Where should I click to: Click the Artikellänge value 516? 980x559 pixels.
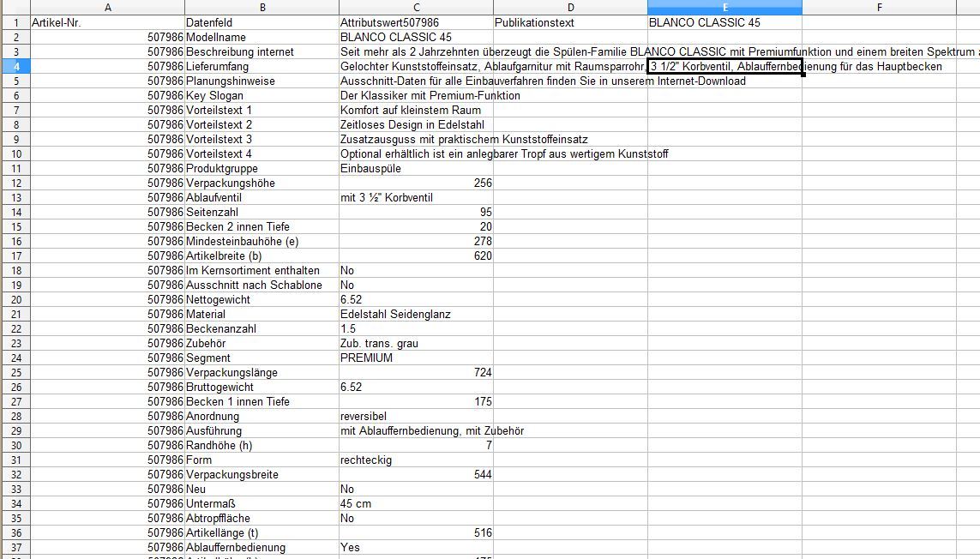tap(416, 533)
